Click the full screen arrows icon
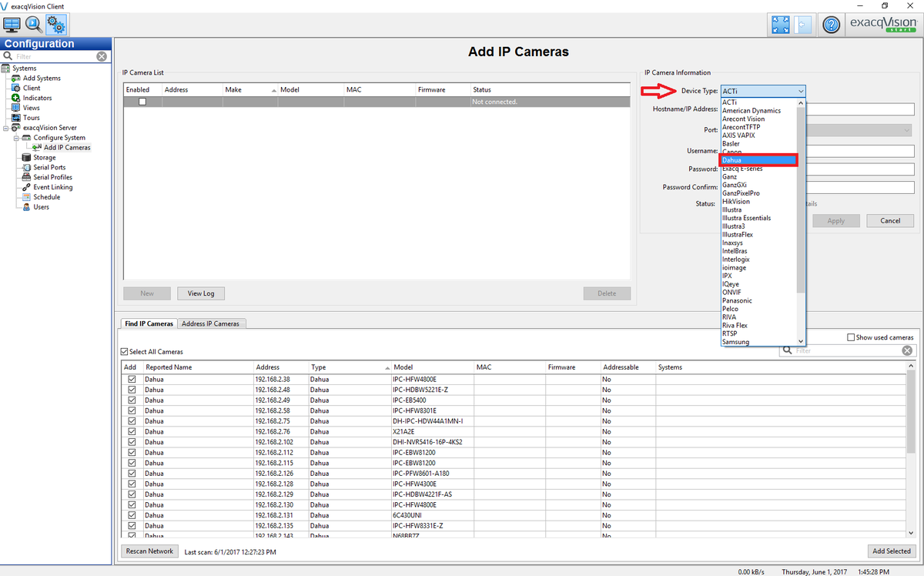This screenshot has width=924, height=576. (x=780, y=25)
